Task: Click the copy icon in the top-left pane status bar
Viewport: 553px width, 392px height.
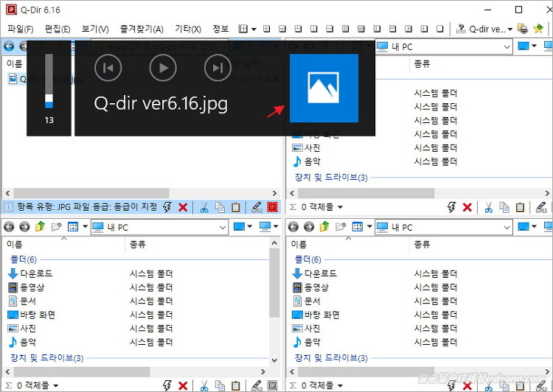Action: point(220,207)
